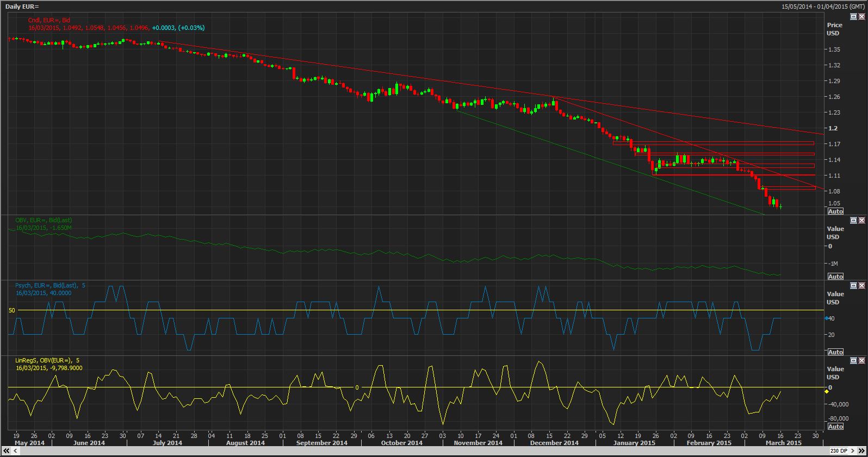
Task: Select the 'OBV, EUR=, Bid(Last)' indicator label
Action: tap(44, 220)
